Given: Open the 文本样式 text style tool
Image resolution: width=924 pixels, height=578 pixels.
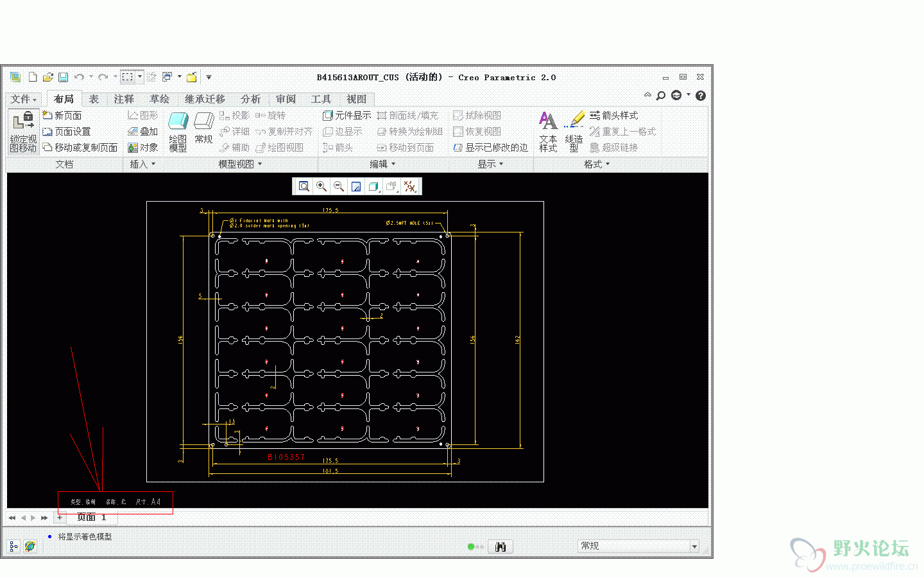Looking at the screenshot, I should click(x=548, y=132).
